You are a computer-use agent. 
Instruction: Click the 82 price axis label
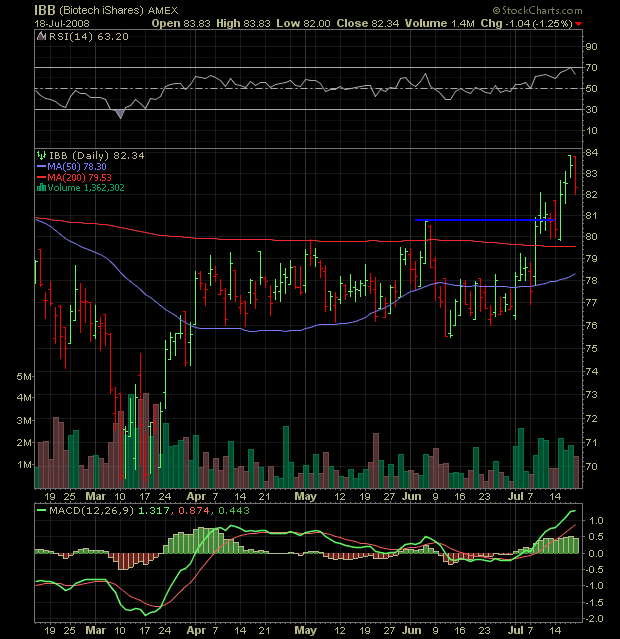click(x=591, y=194)
